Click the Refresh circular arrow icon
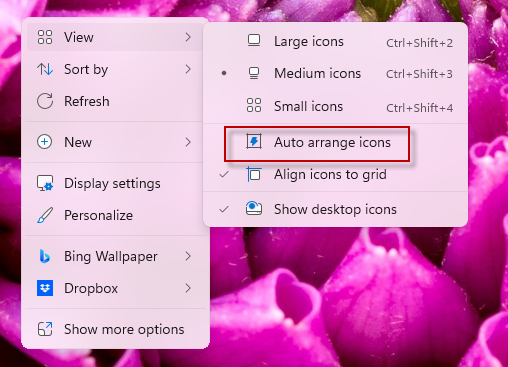Screen dimensions: 508x367 pyautogui.click(x=45, y=101)
